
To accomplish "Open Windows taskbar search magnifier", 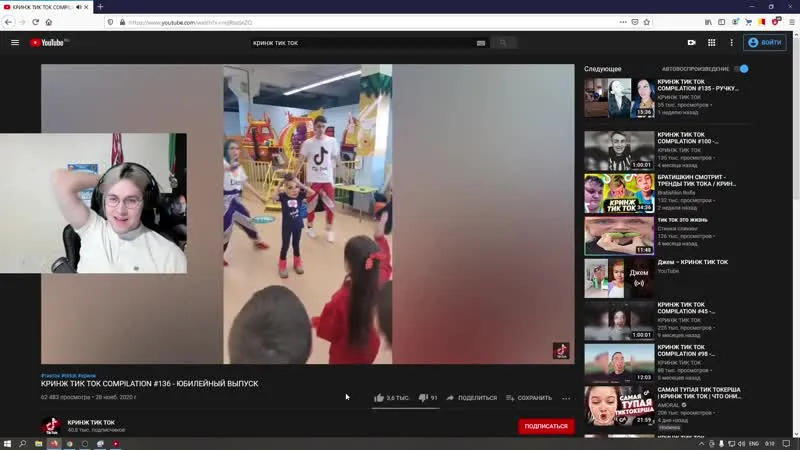I will click(x=22, y=444).
